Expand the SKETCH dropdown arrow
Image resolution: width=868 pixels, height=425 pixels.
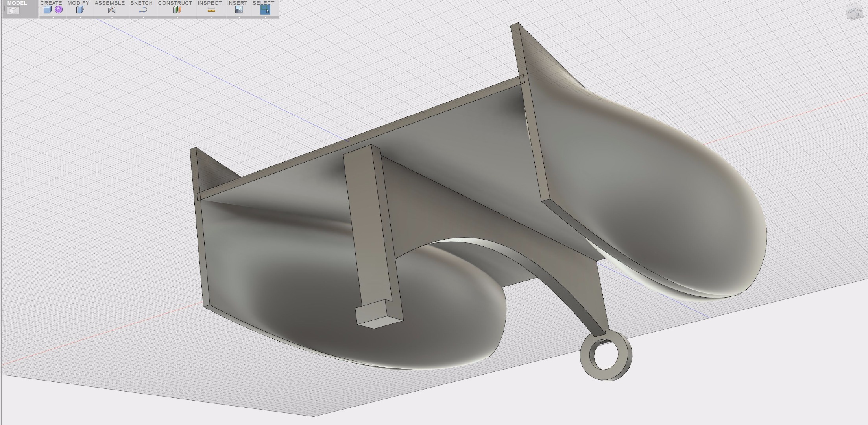(143, 17)
